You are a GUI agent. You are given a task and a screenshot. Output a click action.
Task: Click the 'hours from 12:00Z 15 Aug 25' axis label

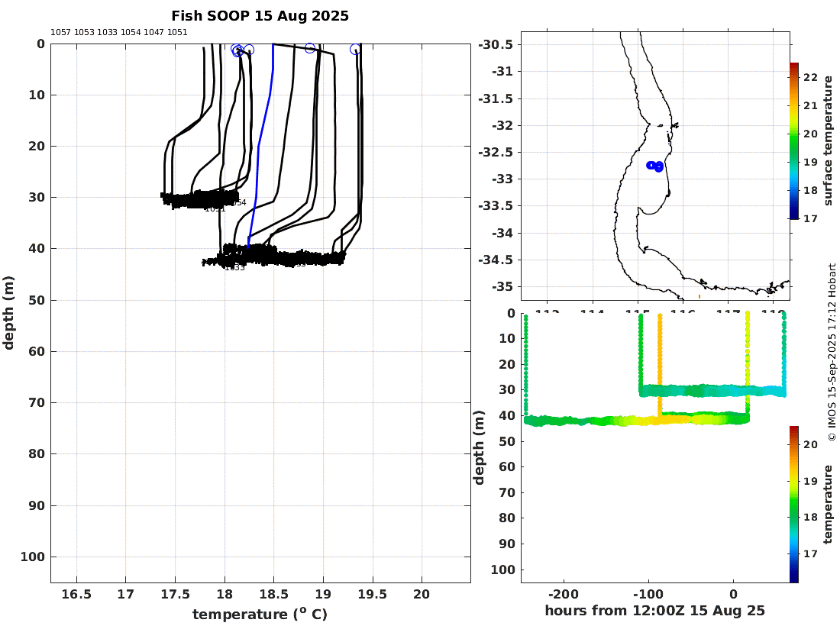(x=654, y=611)
